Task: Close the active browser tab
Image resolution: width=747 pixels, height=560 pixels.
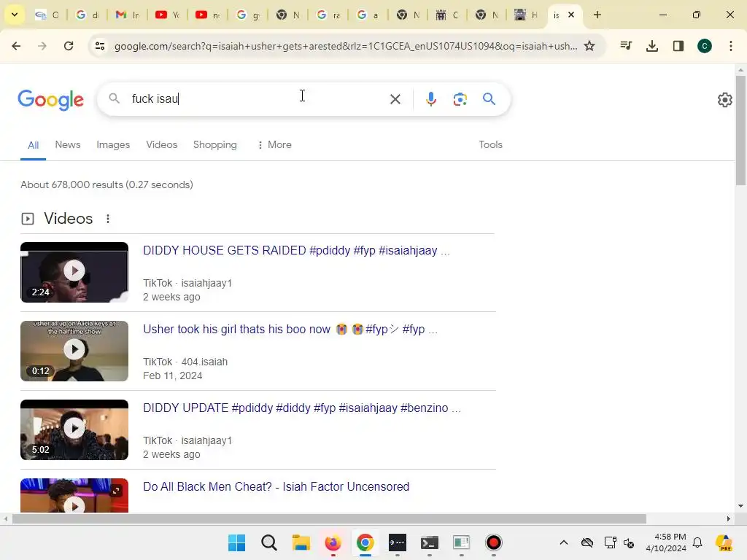Action: click(x=571, y=15)
